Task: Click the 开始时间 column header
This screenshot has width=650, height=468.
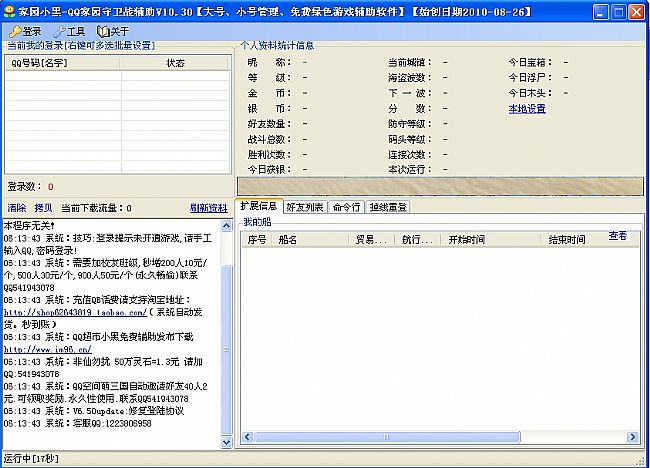Action: [x=491, y=240]
